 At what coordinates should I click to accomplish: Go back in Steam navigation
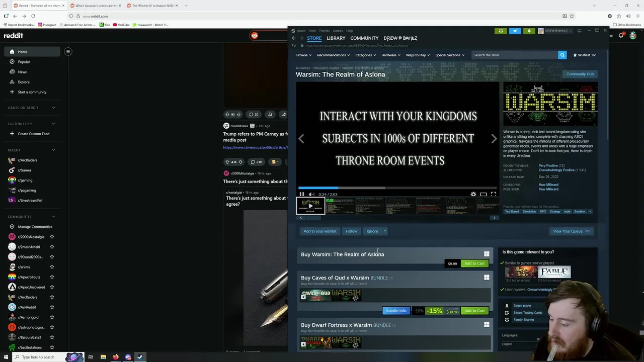click(x=294, y=38)
